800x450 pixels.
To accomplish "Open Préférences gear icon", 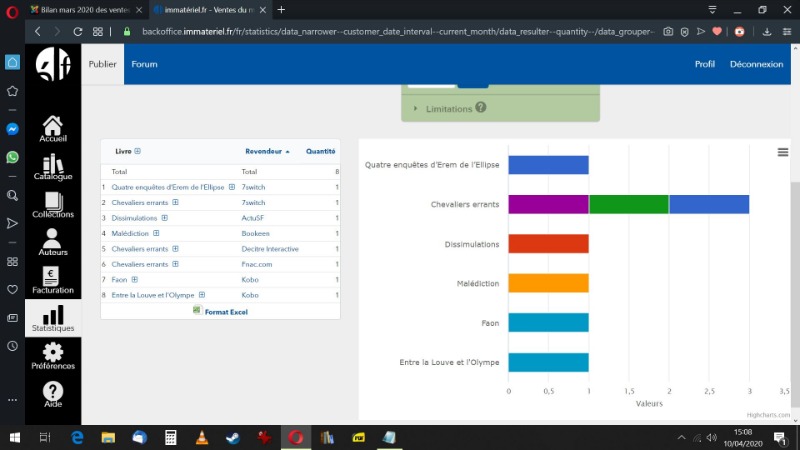I will 53,355.
